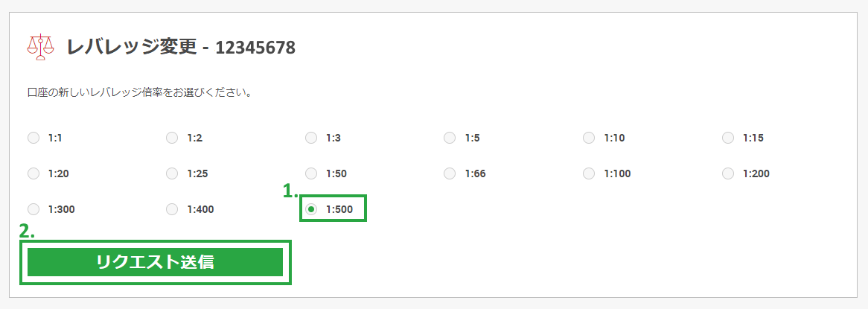Screen dimensions: 868x309
Task: Choose leverage ratio 1:66
Action: click(x=450, y=173)
